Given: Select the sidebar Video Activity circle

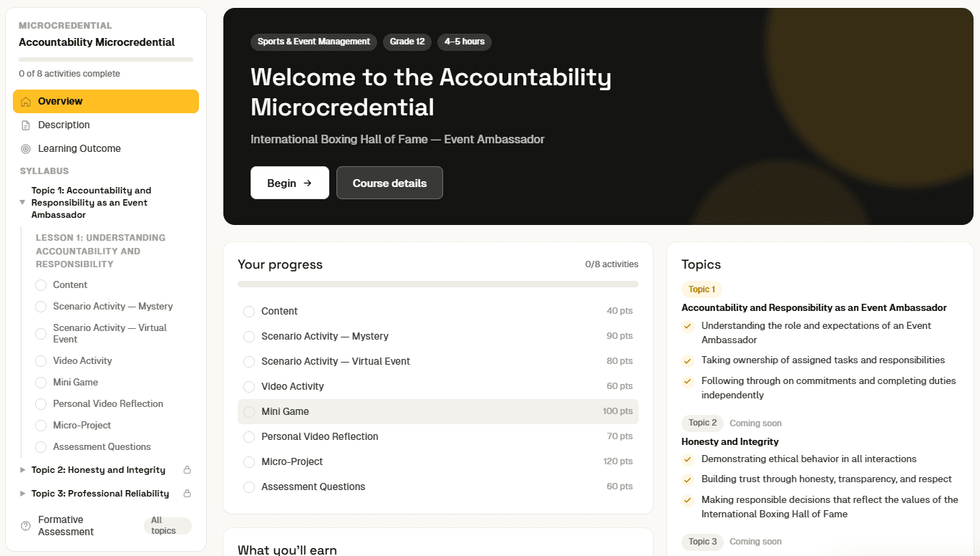Looking at the screenshot, I should (x=41, y=361).
